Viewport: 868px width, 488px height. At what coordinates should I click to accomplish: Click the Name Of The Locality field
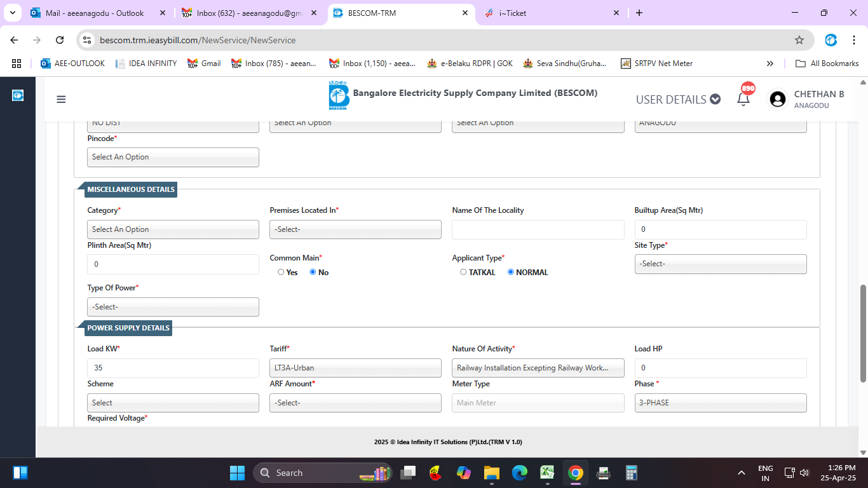538,229
